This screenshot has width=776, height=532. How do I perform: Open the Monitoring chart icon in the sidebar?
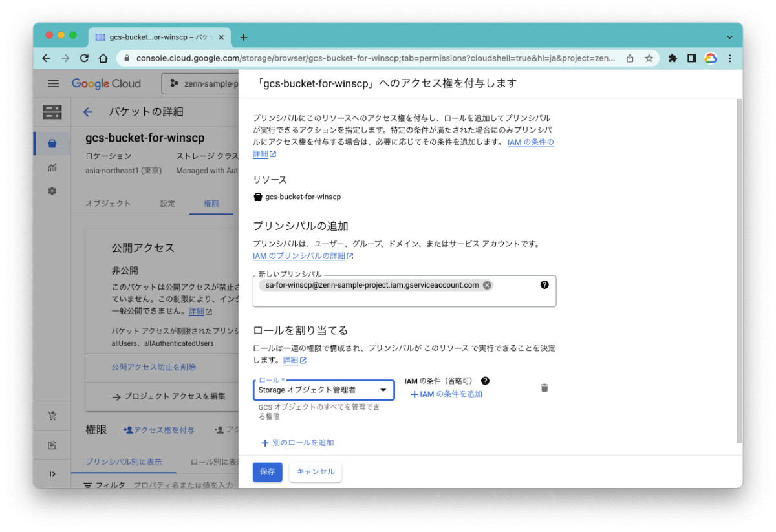52,167
